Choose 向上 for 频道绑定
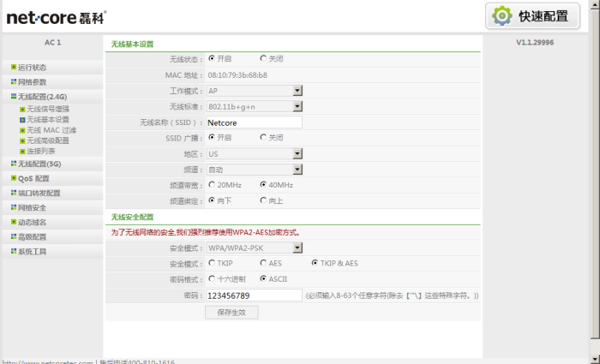Viewport: 600px width, 364px height. pyautogui.click(x=263, y=200)
